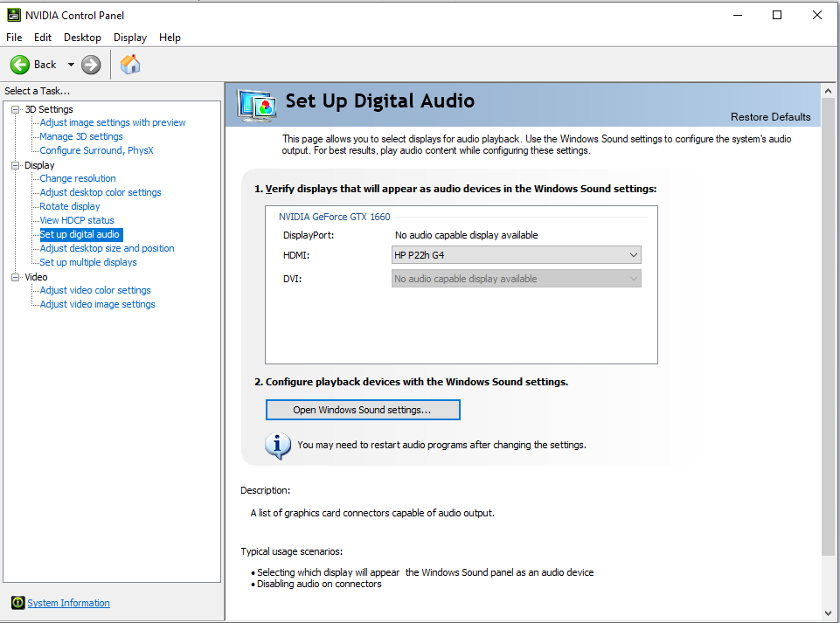This screenshot has height=623, width=840.
Task: Click the Set Up Digital Audio monitor icon
Action: coord(257,106)
